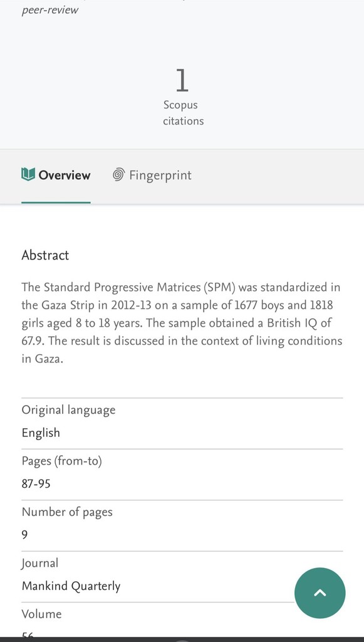The height and width of the screenshot is (642, 364).
Task: Click the English language value
Action: [x=41, y=433]
